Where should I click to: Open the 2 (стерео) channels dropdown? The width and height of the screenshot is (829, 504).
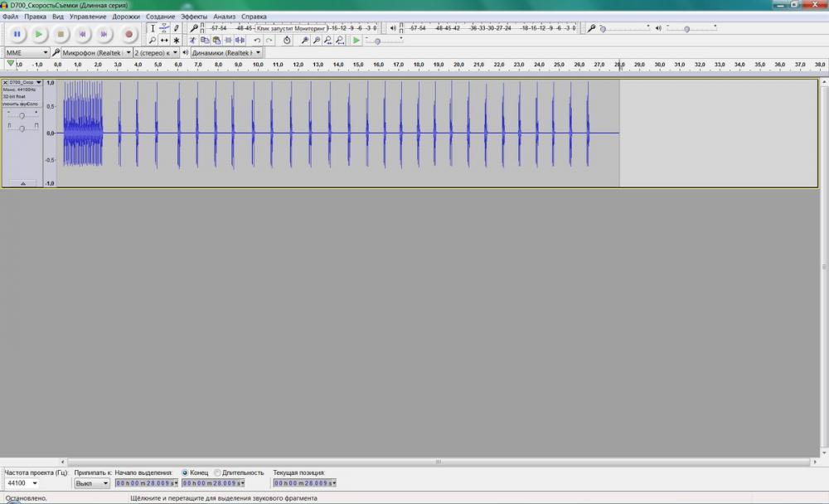tap(156, 53)
